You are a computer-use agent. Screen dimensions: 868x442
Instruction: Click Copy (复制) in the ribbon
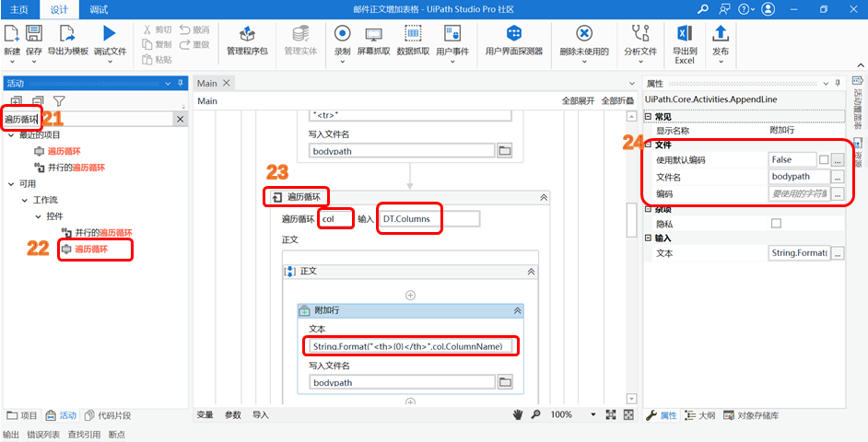tap(158, 44)
